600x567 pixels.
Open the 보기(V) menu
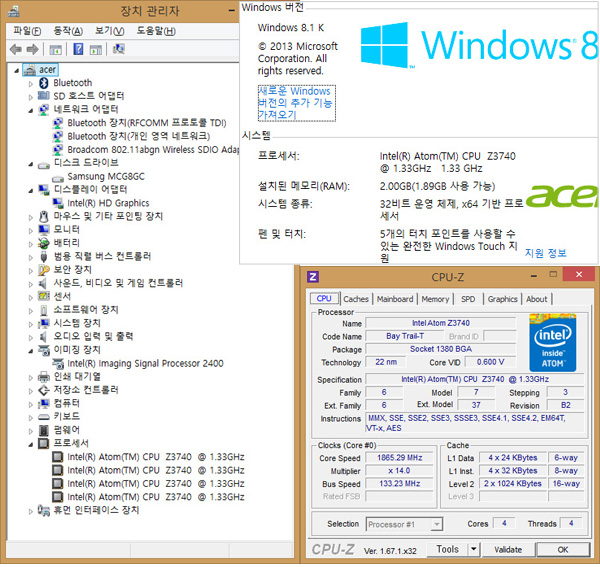coord(110,31)
